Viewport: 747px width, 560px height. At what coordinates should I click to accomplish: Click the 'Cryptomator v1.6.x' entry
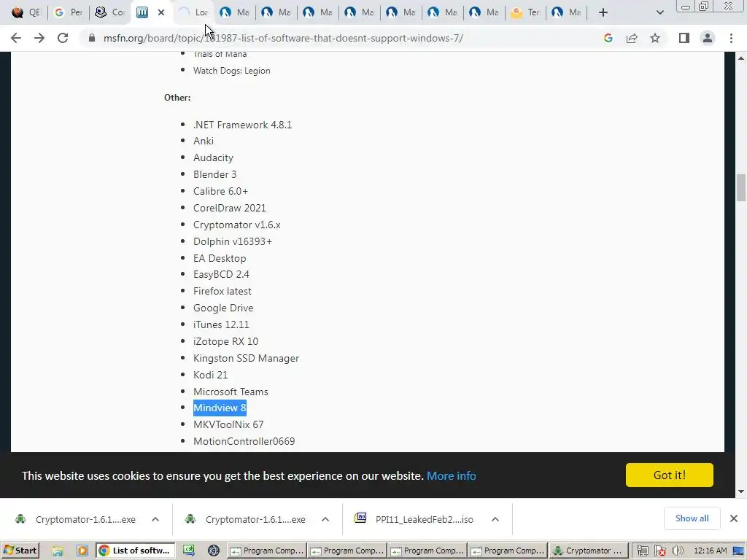(237, 225)
